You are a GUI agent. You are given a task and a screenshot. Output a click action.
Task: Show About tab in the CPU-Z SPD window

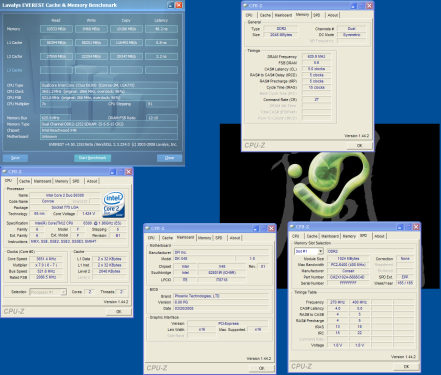pos(379,236)
